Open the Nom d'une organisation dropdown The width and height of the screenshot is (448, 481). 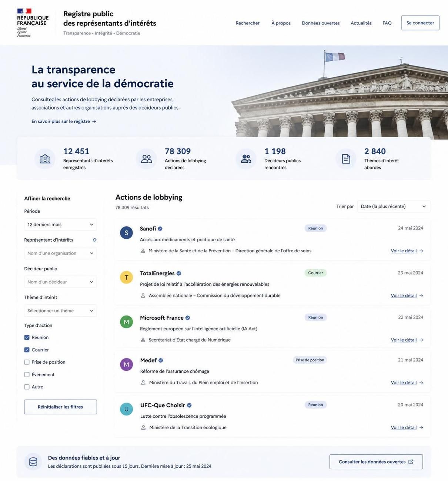(60, 253)
